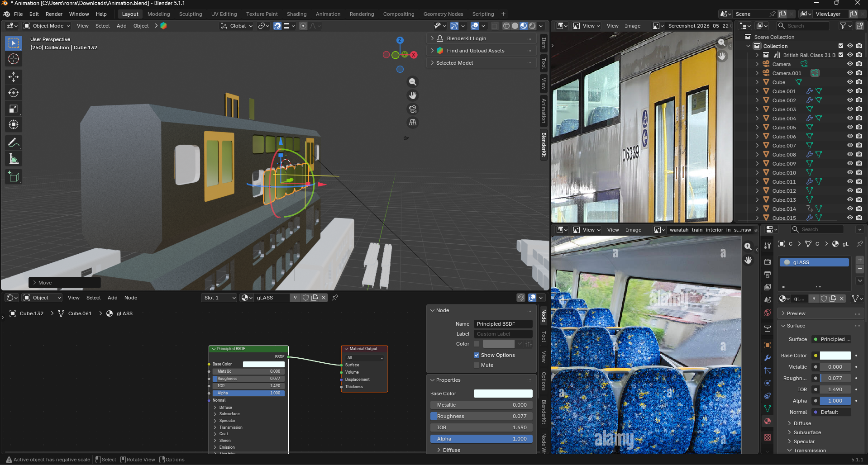Click the node Name field 'Principled BSDF'
The width and height of the screenshot is (868, 465).
click(x=503, y=324)
